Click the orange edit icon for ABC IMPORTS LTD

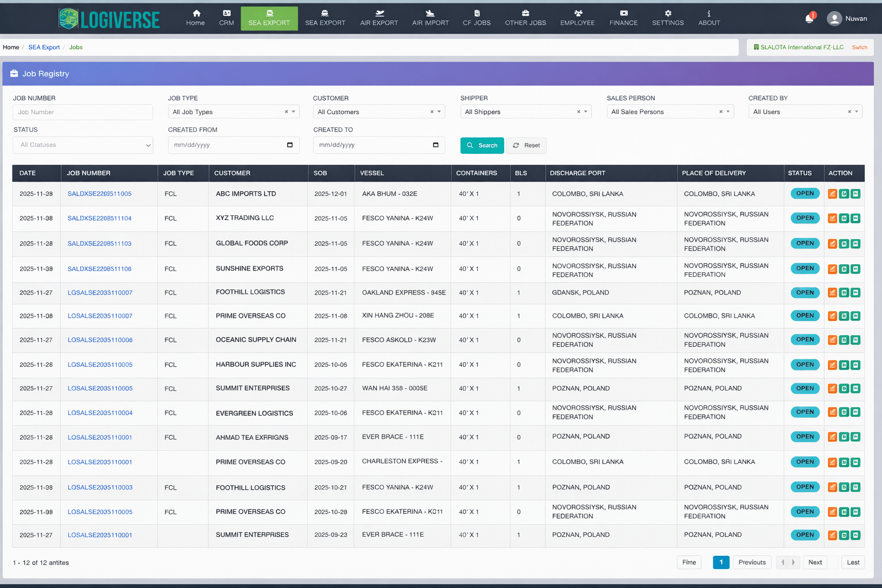pos(832,194)
